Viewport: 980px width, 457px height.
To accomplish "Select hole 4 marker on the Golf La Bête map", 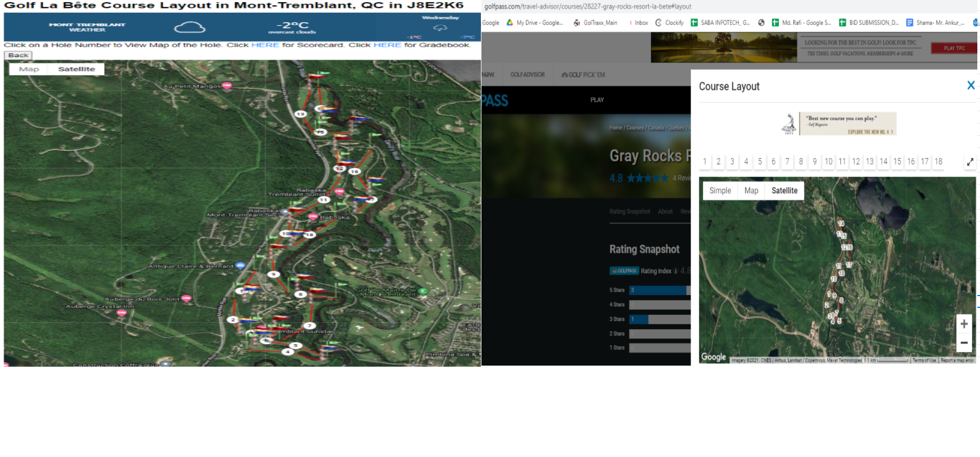I will [288, 352].
